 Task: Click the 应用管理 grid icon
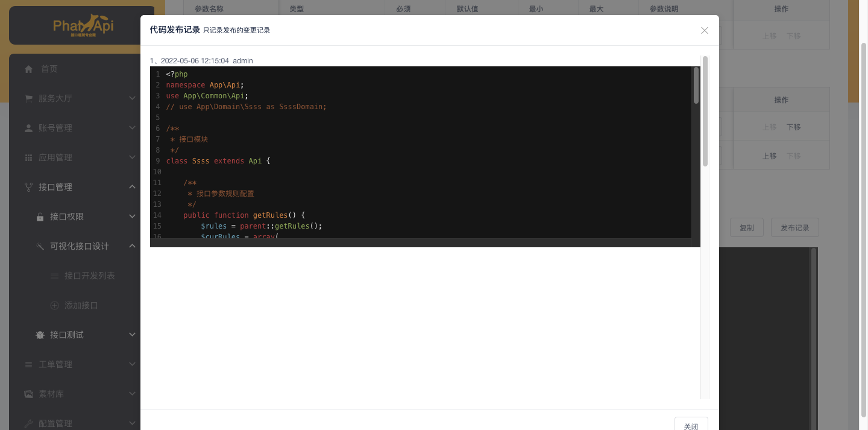point(28,157)
